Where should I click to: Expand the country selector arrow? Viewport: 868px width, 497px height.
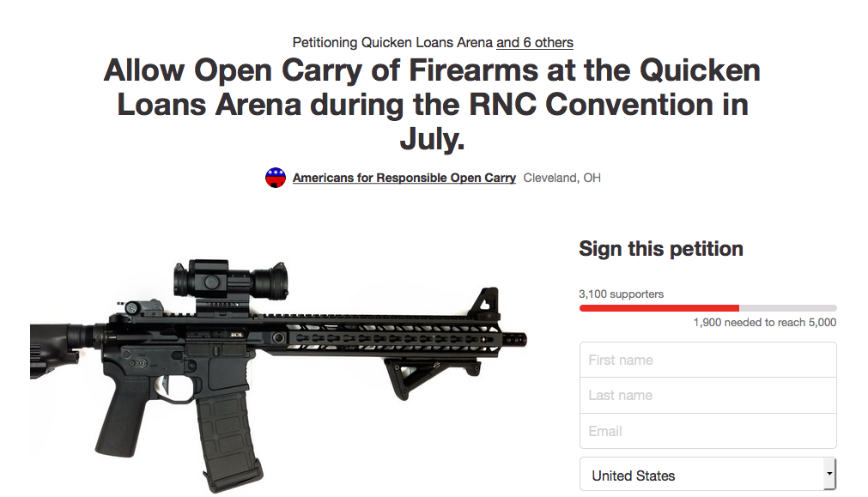(829, 474)
